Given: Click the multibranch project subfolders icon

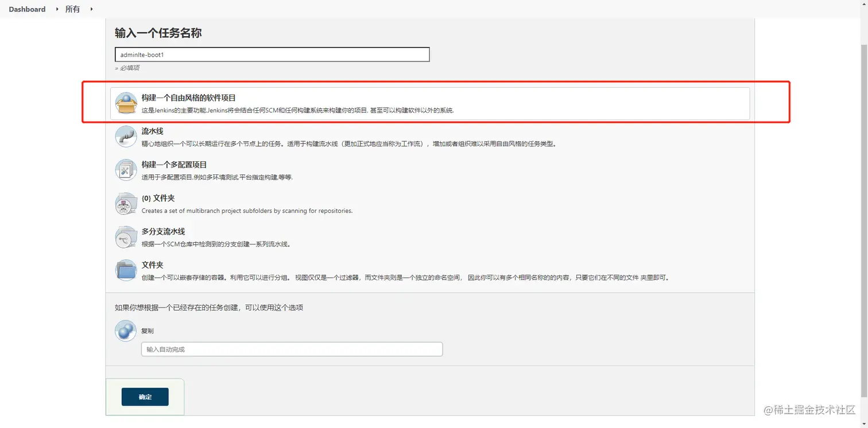Looking at the screenshot, I should tap(126, 204).
